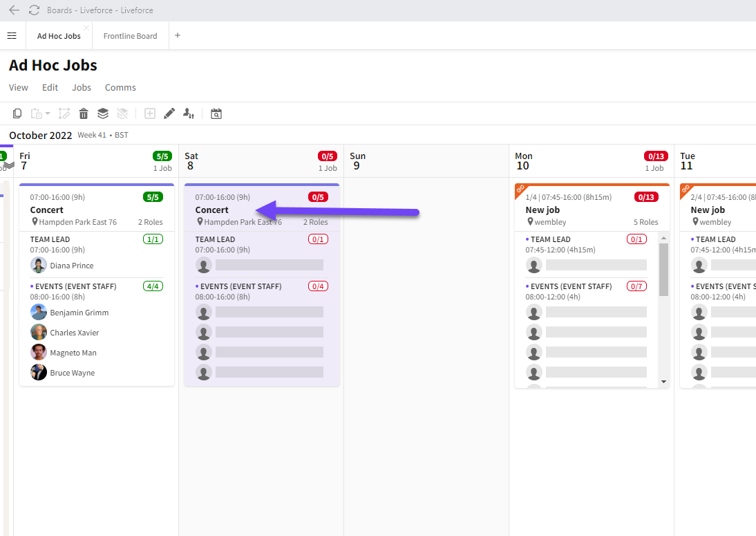Click the paste clipboard toolbar icon
The image size is (756, 536).
point(36,113)
